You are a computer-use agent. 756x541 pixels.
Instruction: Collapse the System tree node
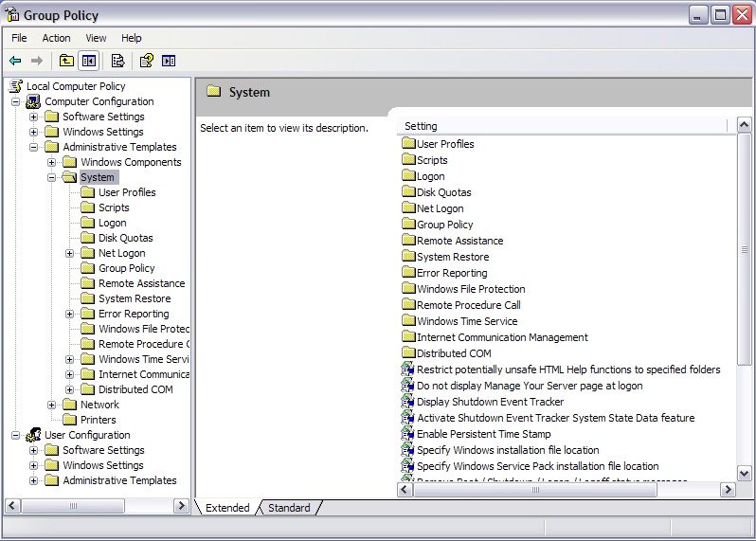[52, 177]
